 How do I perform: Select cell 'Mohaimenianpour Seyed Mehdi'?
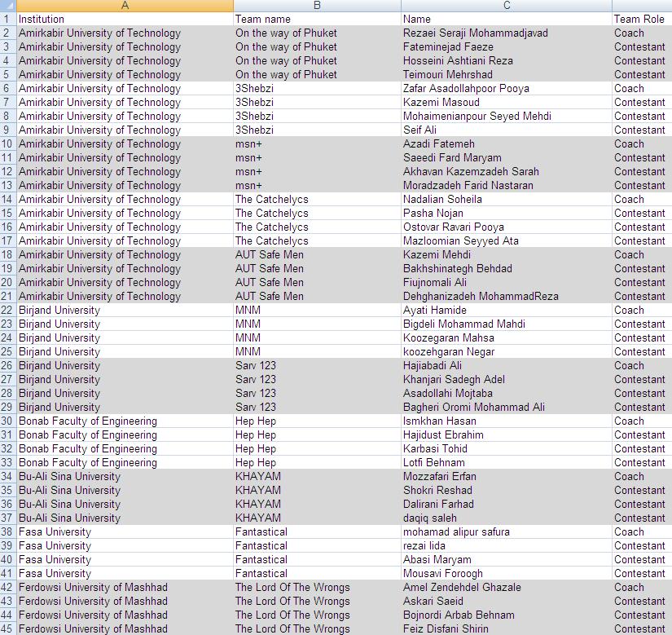coord(507,117)
